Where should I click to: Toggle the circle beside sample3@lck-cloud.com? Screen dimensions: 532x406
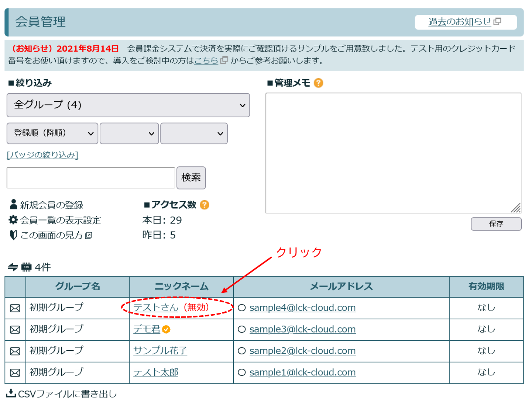[x=242, y=329]
